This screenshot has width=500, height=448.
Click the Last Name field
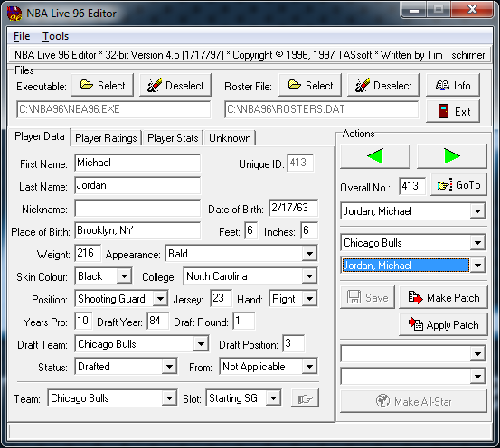[x=137, y=185]
